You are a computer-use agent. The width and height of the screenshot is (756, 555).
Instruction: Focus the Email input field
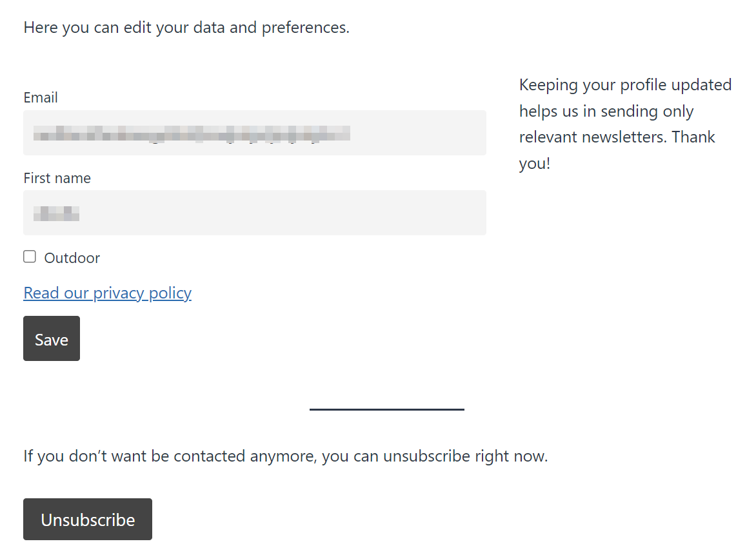(255, 133)
